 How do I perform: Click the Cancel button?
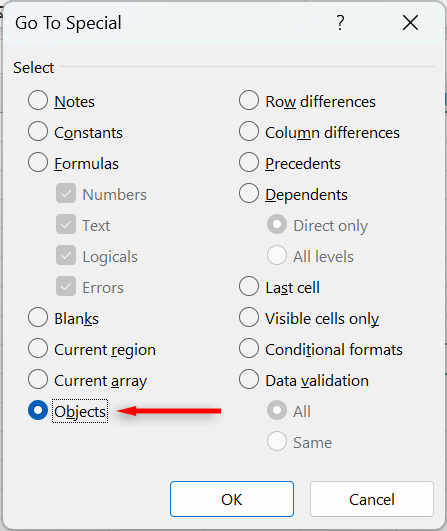(x=372, y=499)
